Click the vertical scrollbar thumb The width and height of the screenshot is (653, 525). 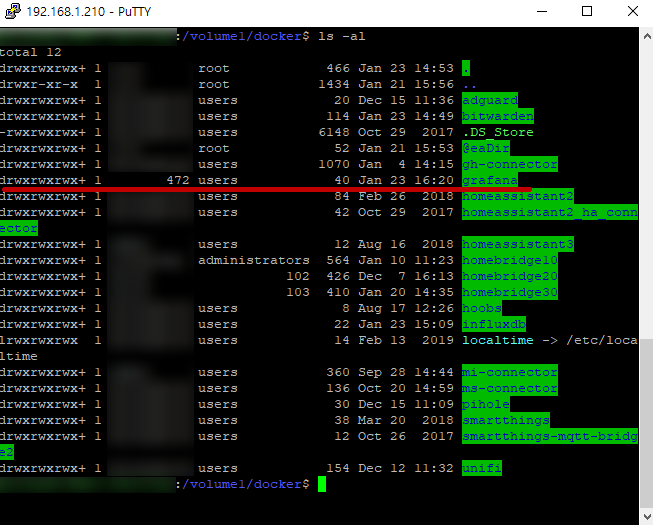[x=647, y=422]
